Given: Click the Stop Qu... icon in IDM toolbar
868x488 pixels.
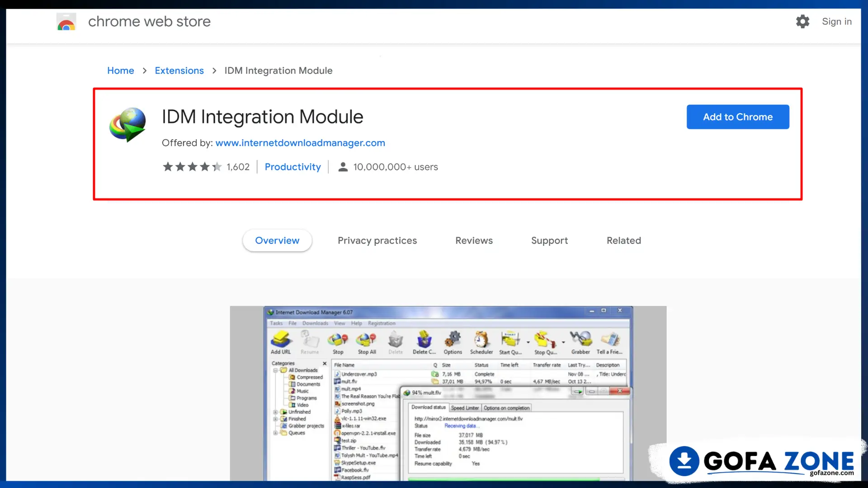Looking at the screenshot, I should click(546, 343).
